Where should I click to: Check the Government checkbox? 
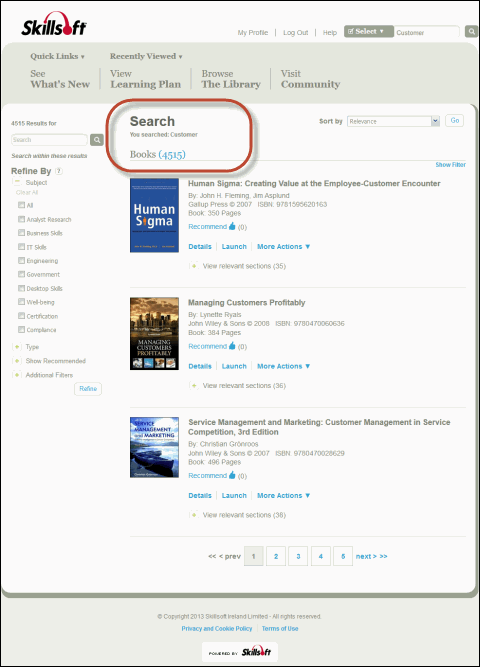pos(21,274)
